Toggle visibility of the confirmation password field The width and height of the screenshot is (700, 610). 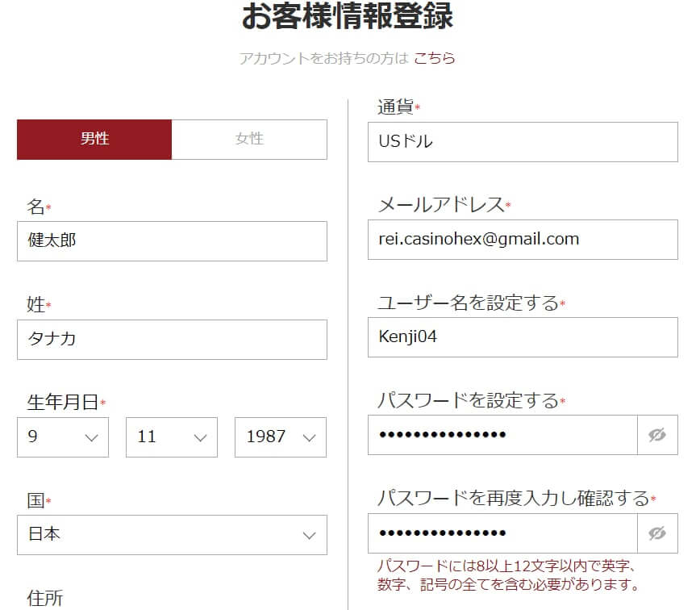tap(657, 533)
